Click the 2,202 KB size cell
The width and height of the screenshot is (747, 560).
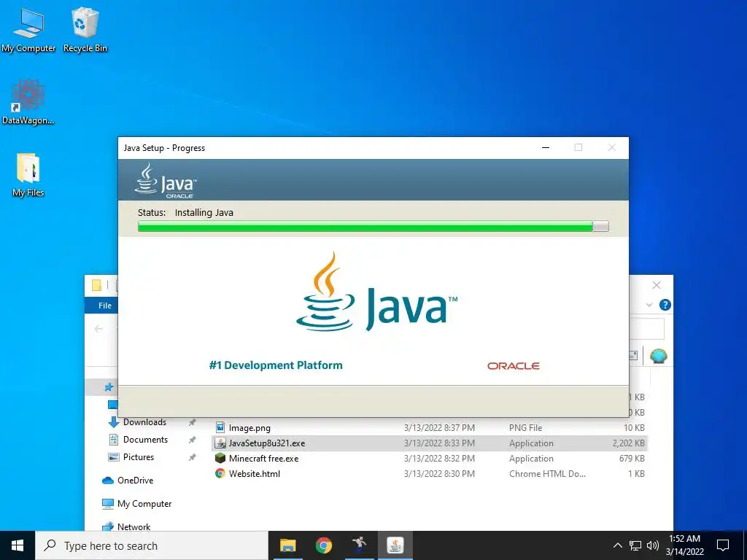pyautogui.click(x=628, y=443)
